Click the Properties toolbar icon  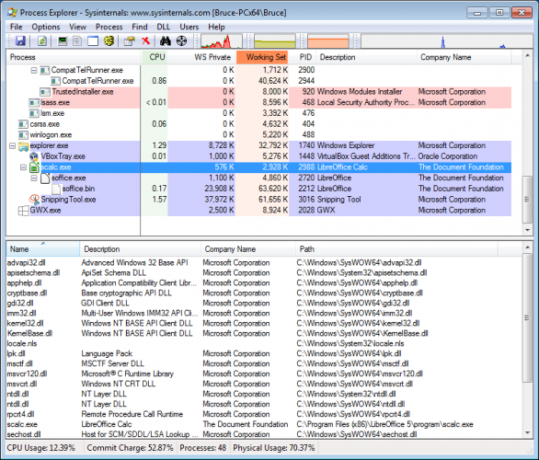click(129, 41)
